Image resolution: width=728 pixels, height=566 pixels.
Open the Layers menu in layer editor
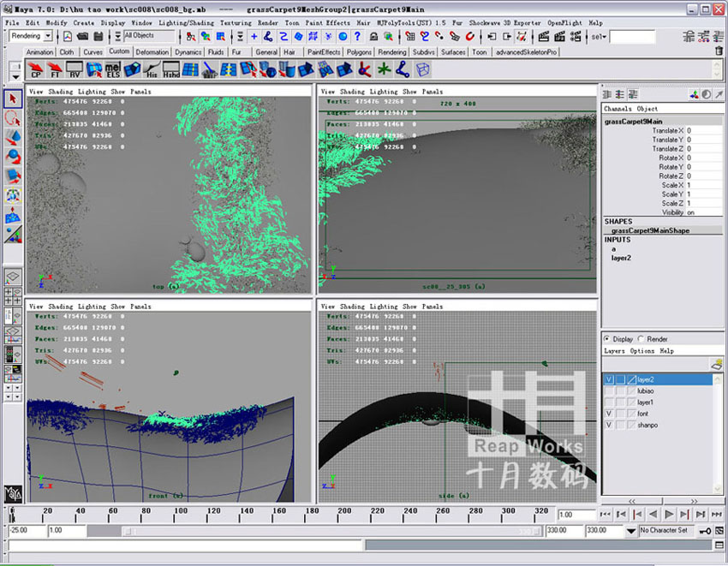click(614, 351)
